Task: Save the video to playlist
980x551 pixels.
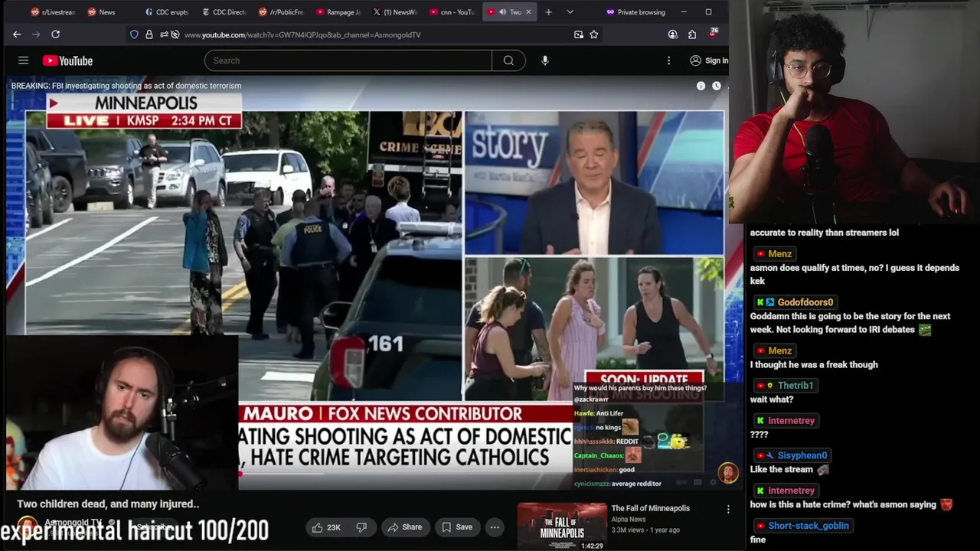Action: click(x=457, y=527)
